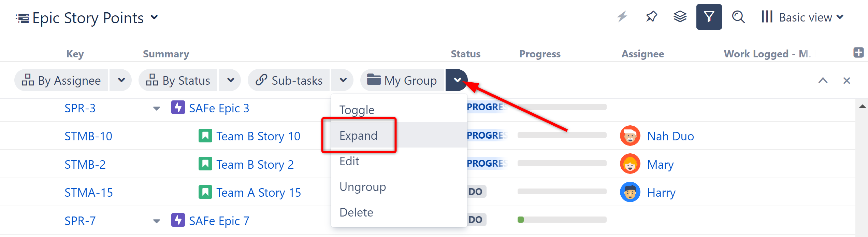The height and width of the screenshot is (237, 868).
Task: Click the SPR-7 issue key
Action: click(x=80, y=221)
